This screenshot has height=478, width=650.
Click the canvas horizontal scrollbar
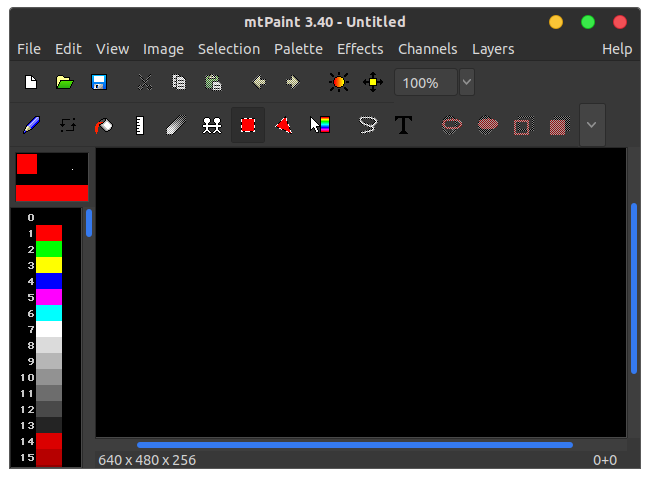click(355, 445)
